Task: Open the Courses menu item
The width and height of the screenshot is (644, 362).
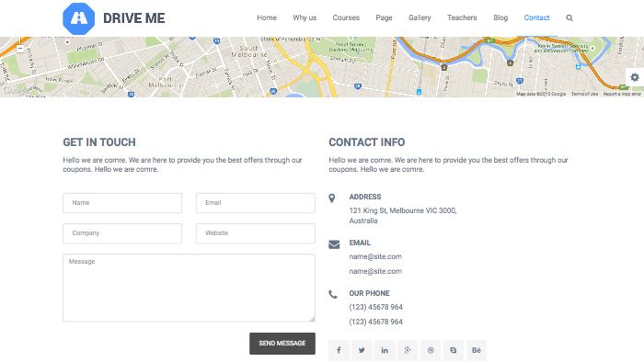Action: 346,17
